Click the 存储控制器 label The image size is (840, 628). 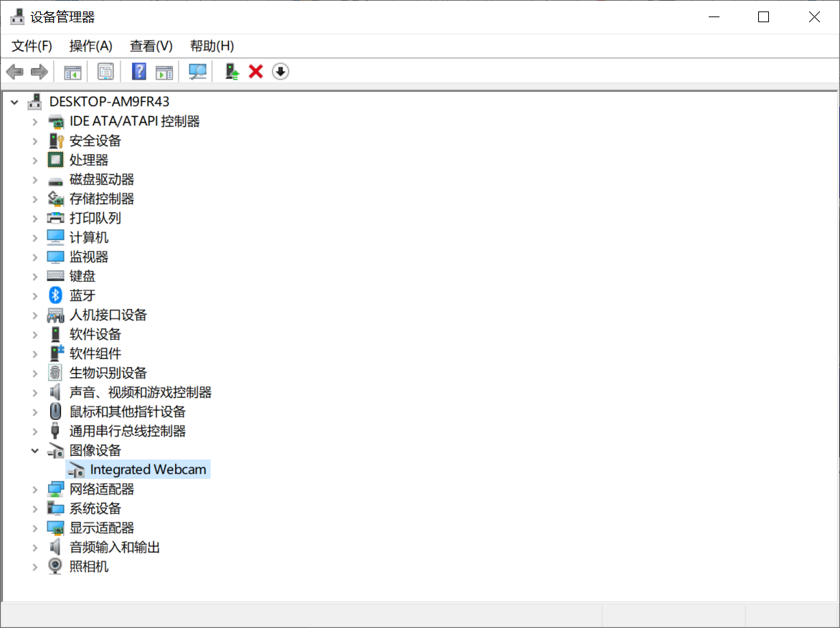pos(102,199)
